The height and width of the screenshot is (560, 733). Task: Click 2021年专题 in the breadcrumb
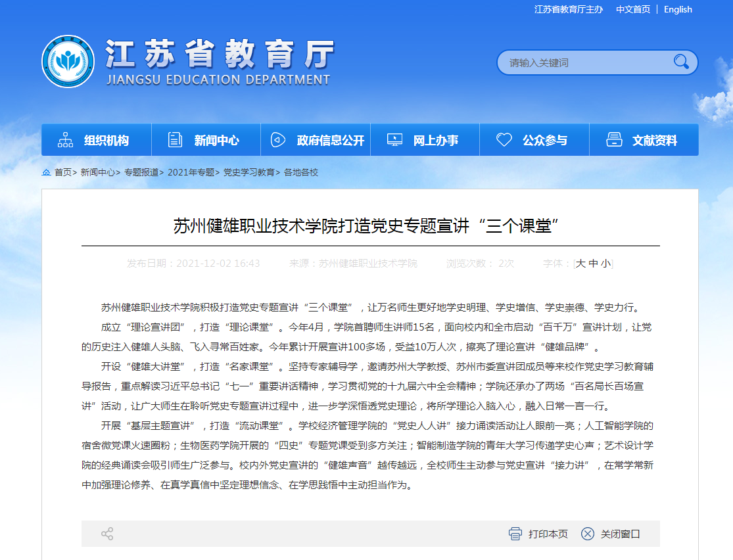[x=191, y=172]
